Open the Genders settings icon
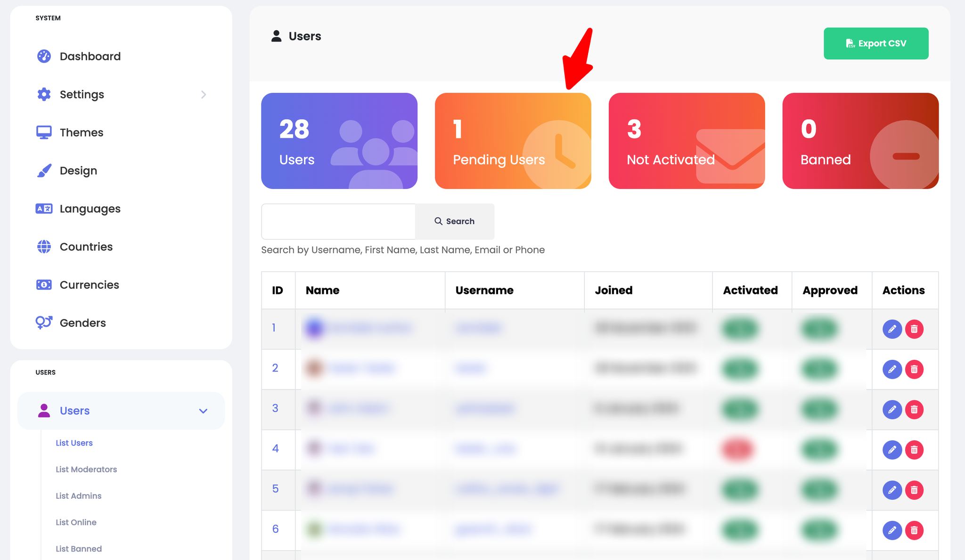965x560 pixels. click(x=43, y=323)
